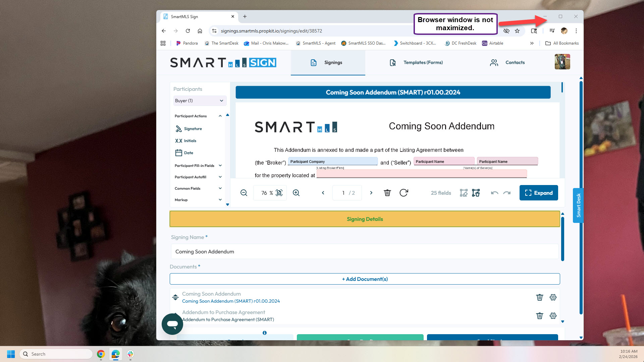Delete page using toolbar trash icon
The image size is (644, 362).
(387, 193)
